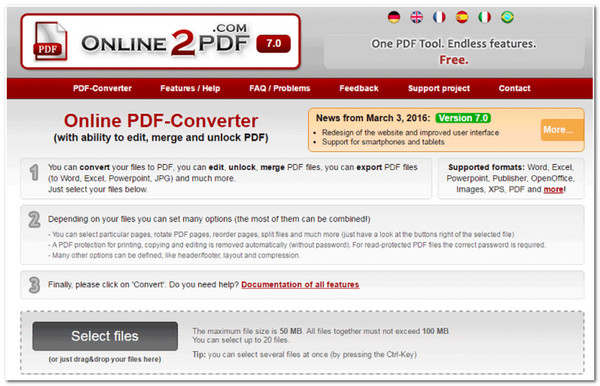
Task: Click 'Many other options can be defined' note
Action: click(174, 255)
